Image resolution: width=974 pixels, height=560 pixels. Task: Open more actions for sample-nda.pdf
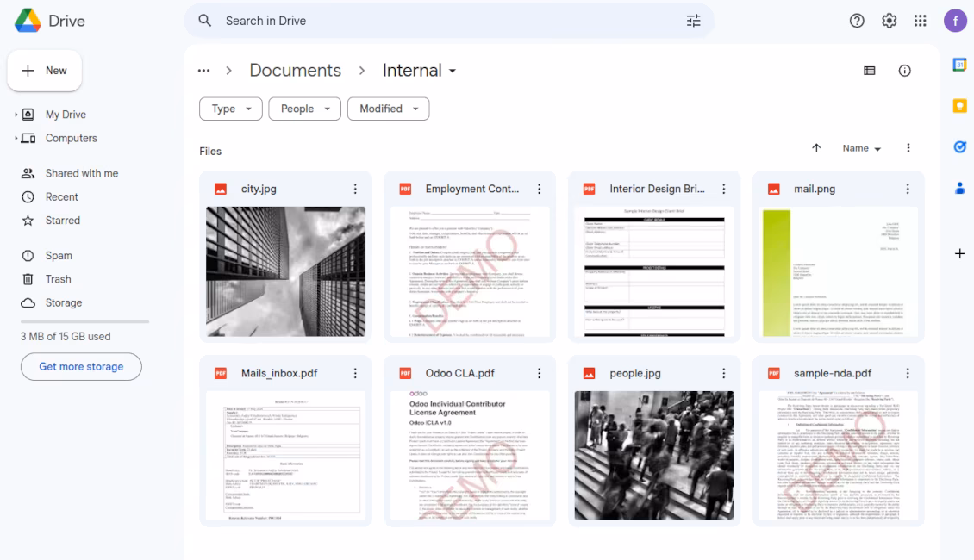click(x=908, y=373)
